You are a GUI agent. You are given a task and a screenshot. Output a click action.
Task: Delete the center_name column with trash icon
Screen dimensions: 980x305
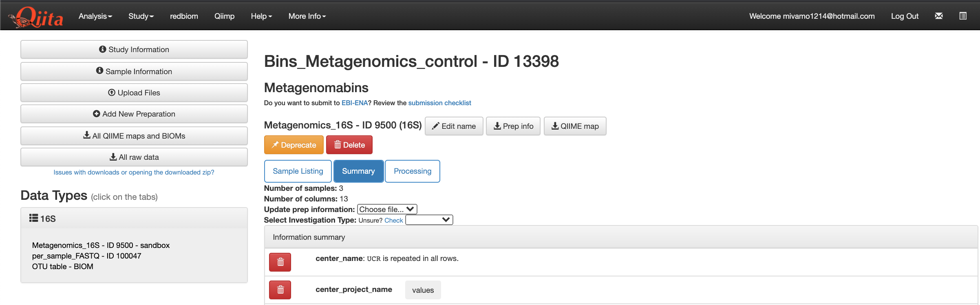[x=280, y=262]
